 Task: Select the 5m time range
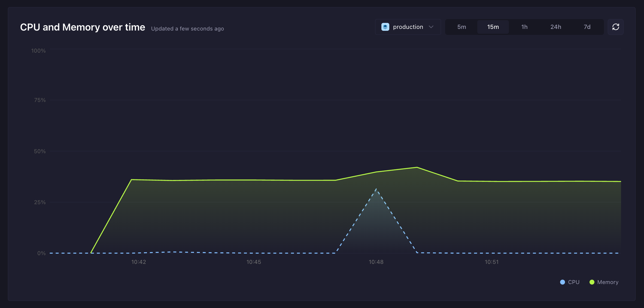(x=461, y=27)
